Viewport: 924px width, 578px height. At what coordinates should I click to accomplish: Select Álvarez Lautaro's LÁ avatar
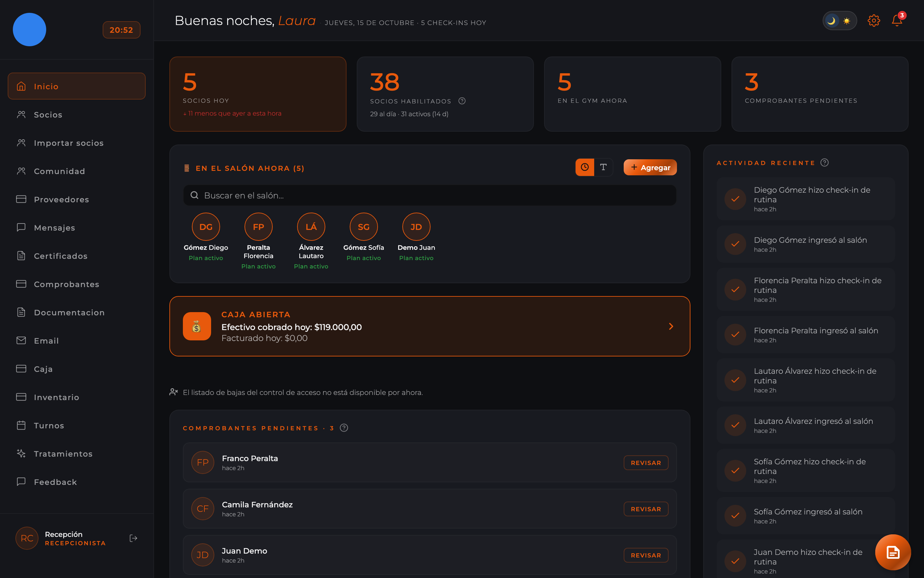coord(311,227)
